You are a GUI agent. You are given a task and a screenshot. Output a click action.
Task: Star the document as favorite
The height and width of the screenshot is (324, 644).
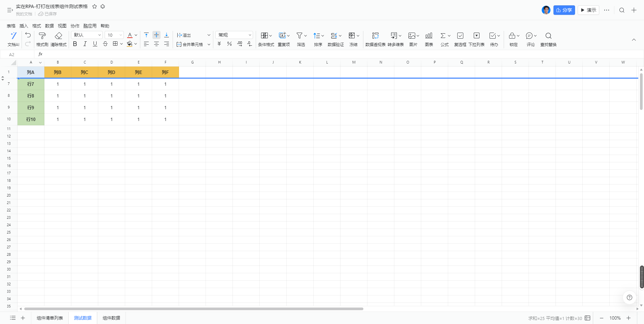(x=95, y=6)
